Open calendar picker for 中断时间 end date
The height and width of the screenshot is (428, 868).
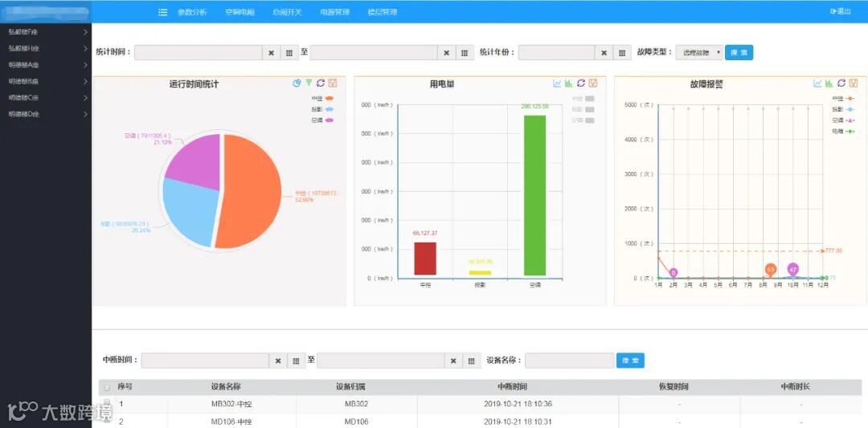(x=471, y=361)
